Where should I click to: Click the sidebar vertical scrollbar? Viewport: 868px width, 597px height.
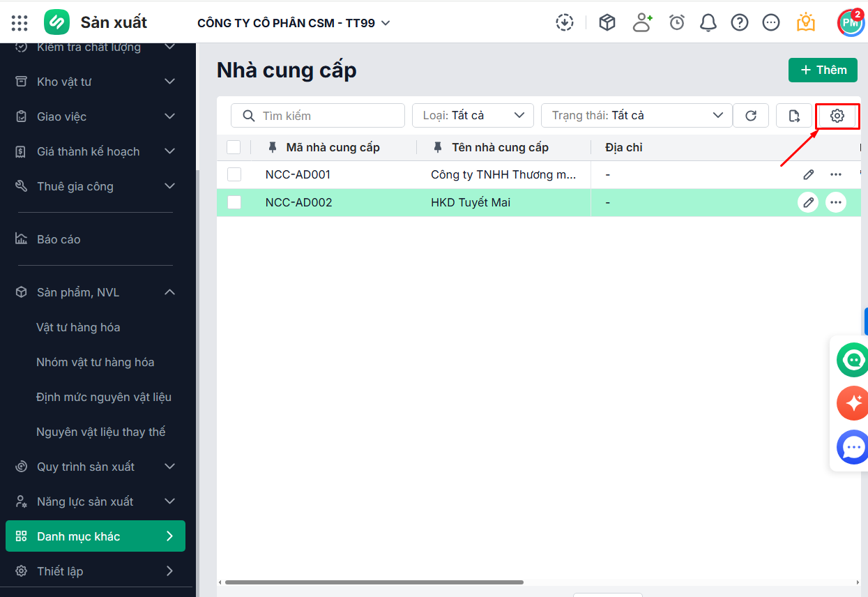click(197, 384)
